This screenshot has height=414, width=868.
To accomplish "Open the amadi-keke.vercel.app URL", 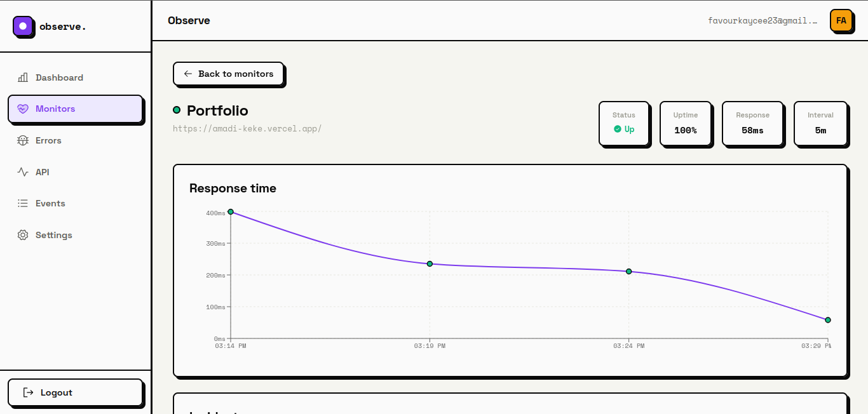I will point(247,128).
